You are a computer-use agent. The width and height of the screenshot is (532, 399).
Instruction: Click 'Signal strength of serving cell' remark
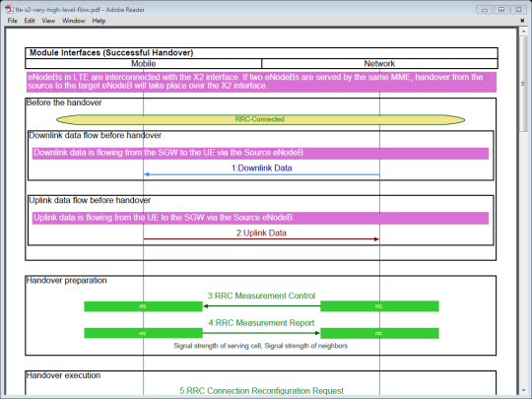[x=260, y=346]
